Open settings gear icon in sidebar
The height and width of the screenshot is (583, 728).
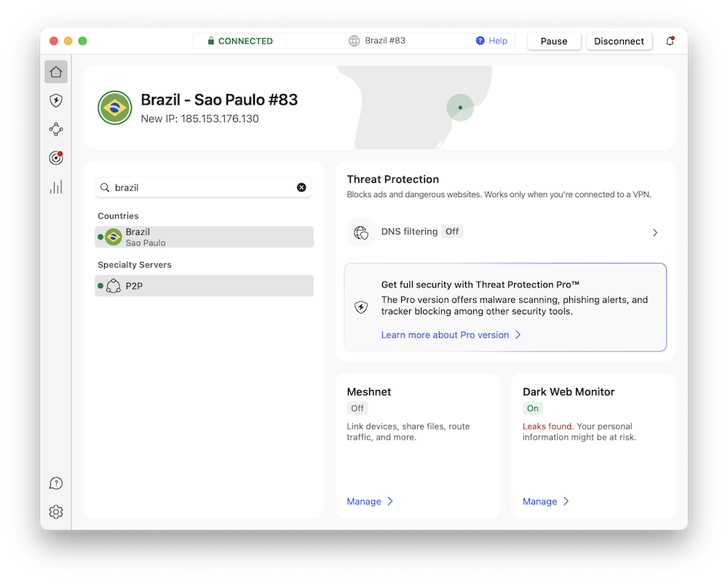[x=56, y=512]
